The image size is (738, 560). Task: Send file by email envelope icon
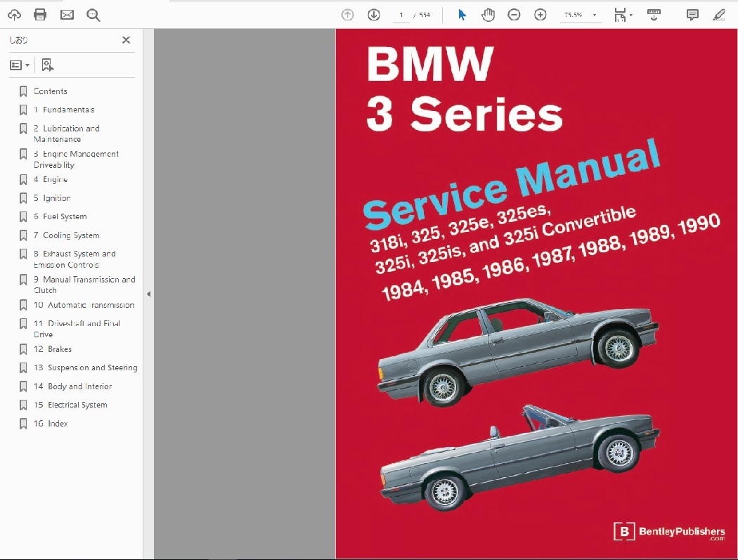pos(67,15)
